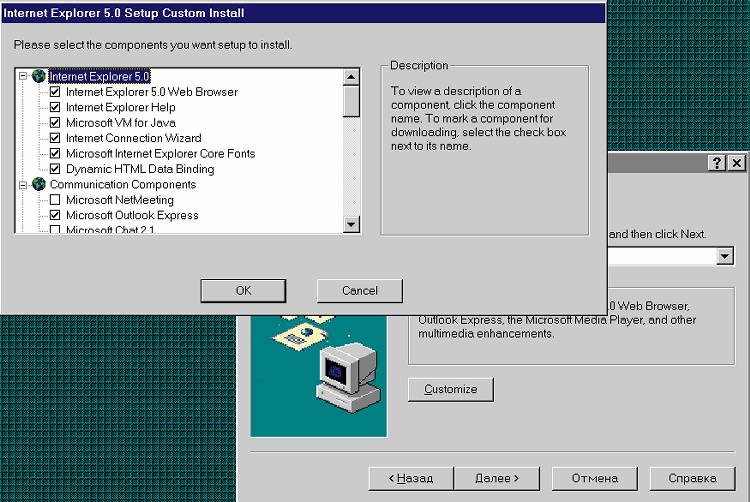Open help via the Справка button
750x502 pixels.
pyautogui.click(x=692, y=478)
